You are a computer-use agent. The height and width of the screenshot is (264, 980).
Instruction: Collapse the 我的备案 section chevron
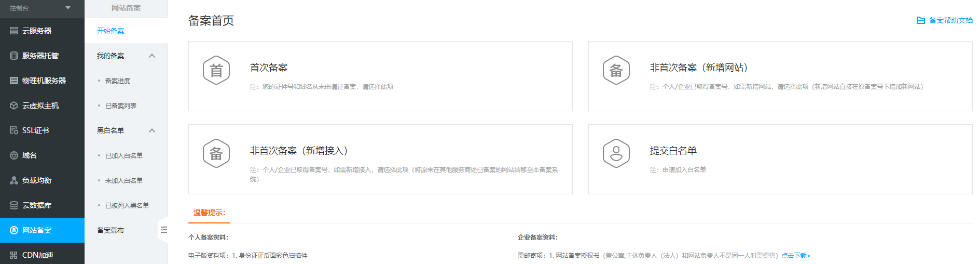[x=152, y=56]
